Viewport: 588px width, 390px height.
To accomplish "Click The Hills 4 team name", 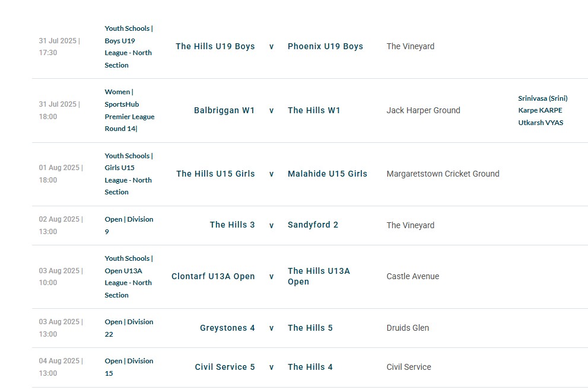I will (310, 367).
